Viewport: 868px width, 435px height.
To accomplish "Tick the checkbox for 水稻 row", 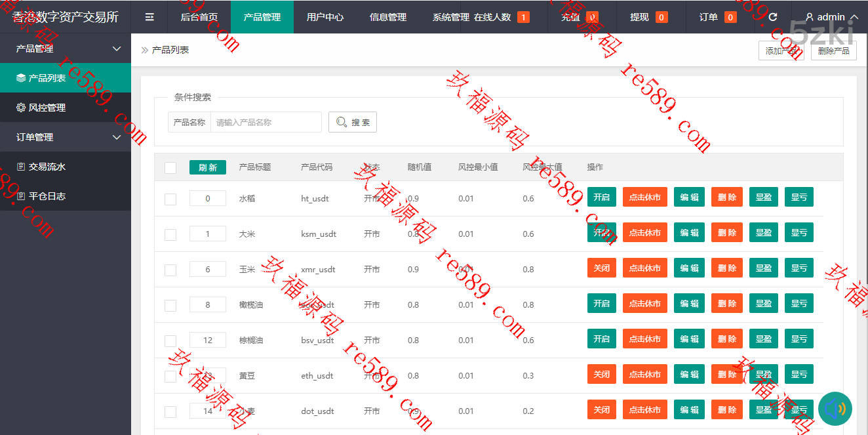I will coord(170,199).
